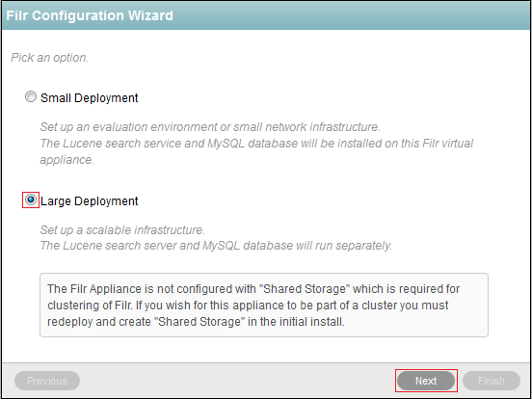The height and width of the screenshot is (399, 532).
Task: Click the "Set up an evaluation environment" line
Action: 210,127
